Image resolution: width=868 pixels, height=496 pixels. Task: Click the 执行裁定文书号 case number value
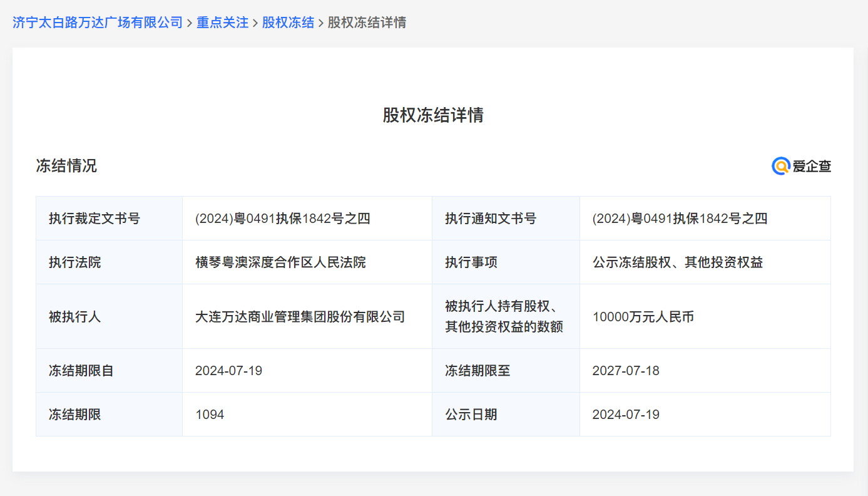coord(283,219)
